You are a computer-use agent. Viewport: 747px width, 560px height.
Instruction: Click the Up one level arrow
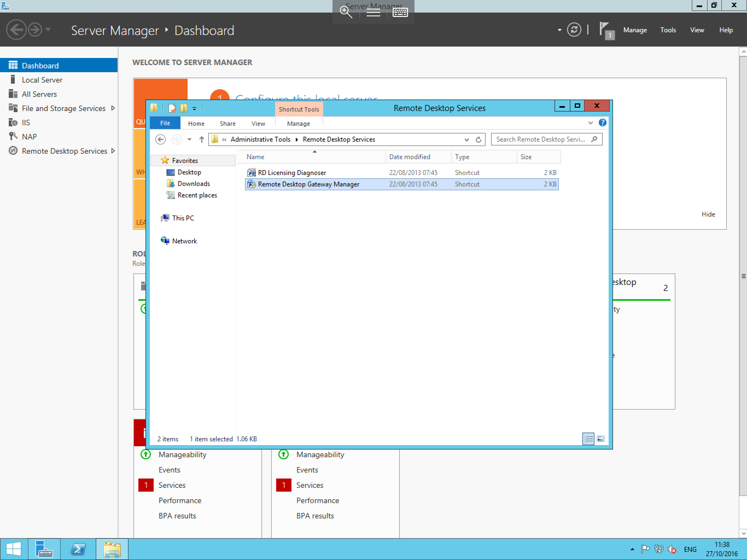point(202,139)
